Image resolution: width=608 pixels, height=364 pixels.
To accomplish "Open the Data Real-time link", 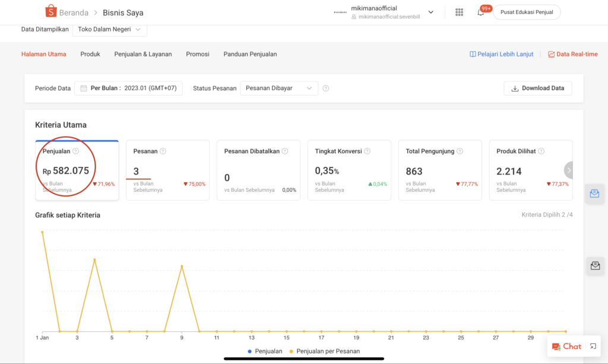I will point(572,54).
